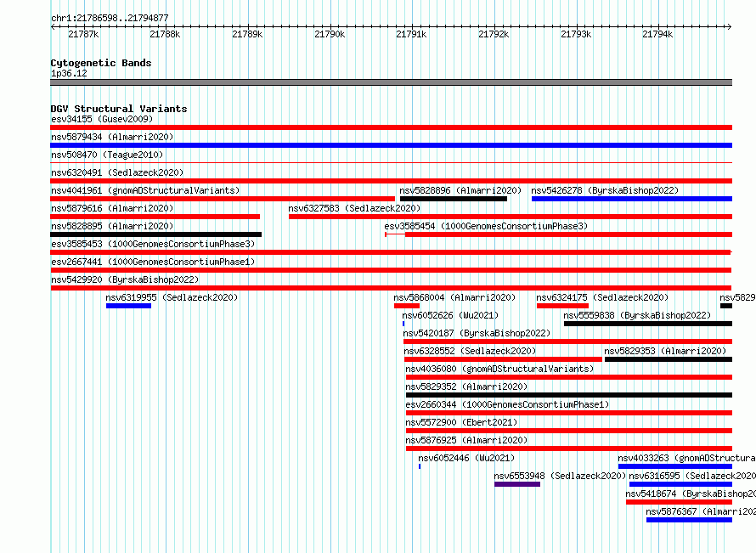The height and width of the screenshot is (553, 756).
Task: Click the black bar under nsv5829352
Action: click(569, 395)
